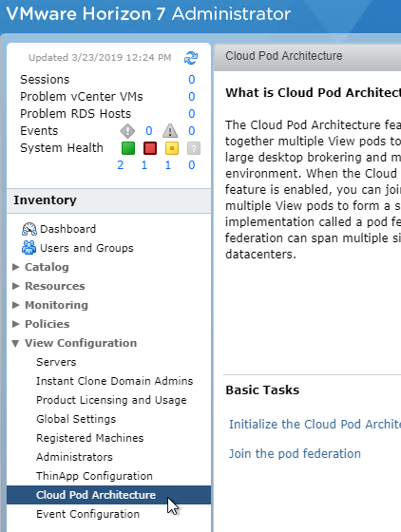Collapse the View Configuration section
Image resolution: width=401 pixels, height=532 pixels.
15,343
